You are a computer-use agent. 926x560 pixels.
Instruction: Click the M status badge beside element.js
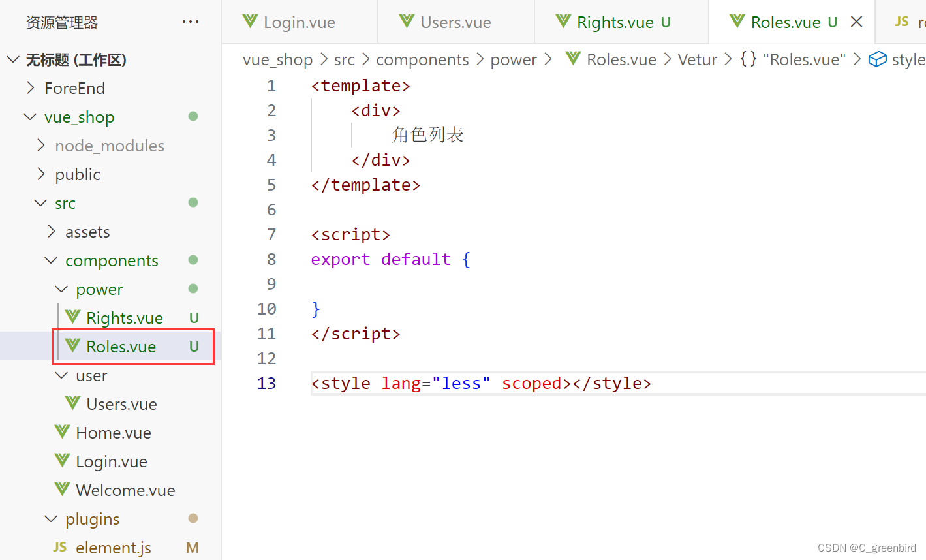click(x=193, y=548)
